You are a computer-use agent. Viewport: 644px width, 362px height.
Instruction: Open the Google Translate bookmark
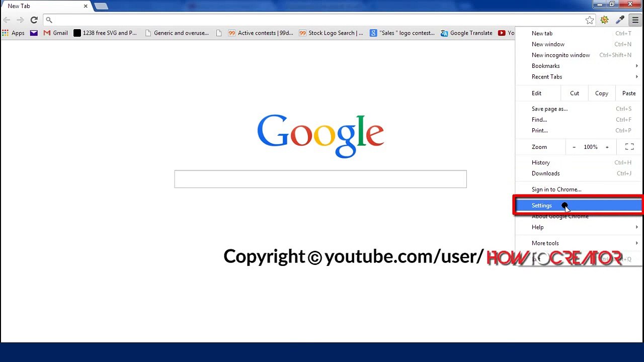coord(466,33)
